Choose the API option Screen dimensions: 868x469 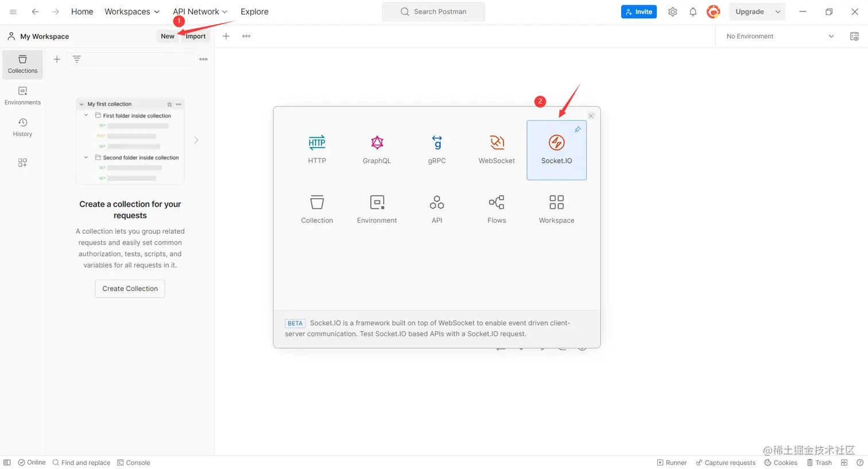click(x=437, y=210)
